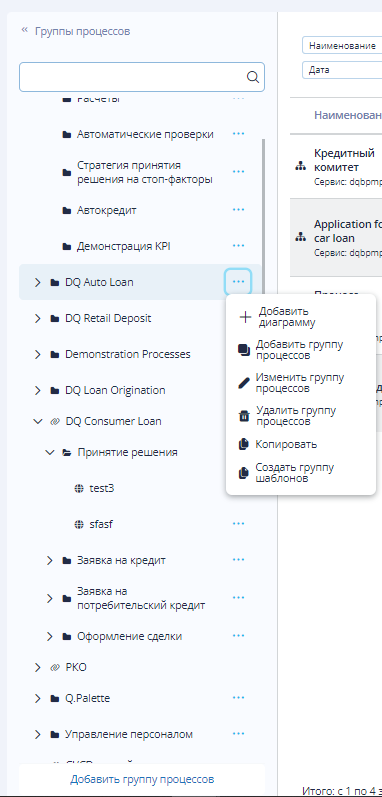Click the Наименование column header

point(348,115)
